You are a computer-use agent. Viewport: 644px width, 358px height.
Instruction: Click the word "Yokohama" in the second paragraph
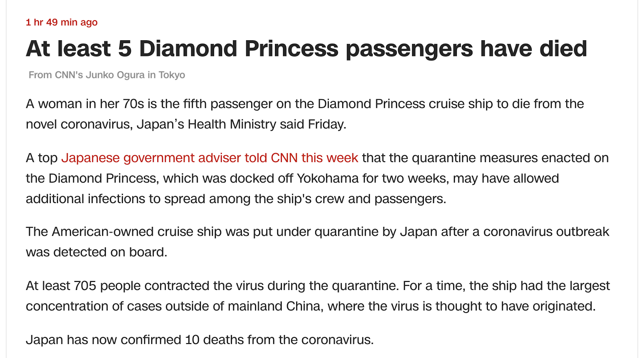tap(328, 178)
